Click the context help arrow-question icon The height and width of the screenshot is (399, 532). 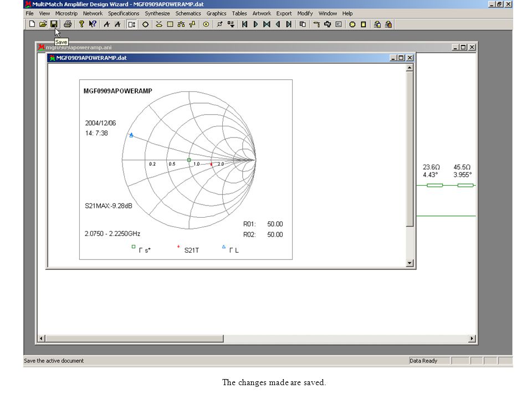93,24
